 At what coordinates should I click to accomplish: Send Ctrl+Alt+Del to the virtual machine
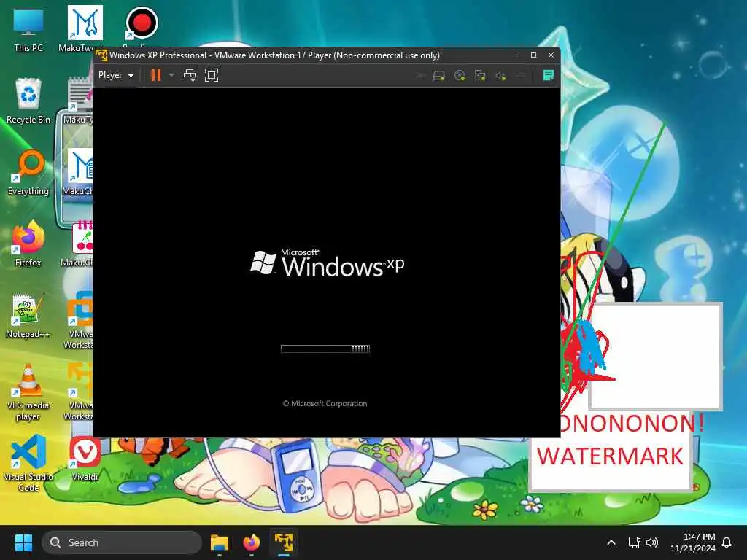tap(190, 75)
